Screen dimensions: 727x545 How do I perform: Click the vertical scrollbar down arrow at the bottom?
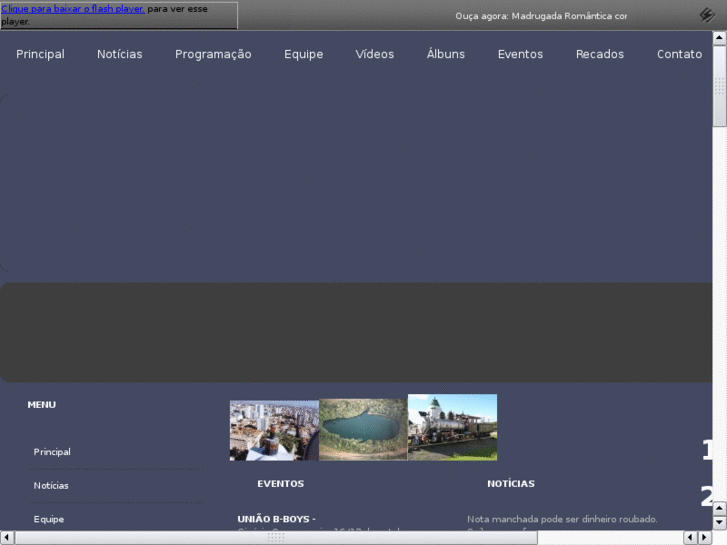(x=719, y=523)
